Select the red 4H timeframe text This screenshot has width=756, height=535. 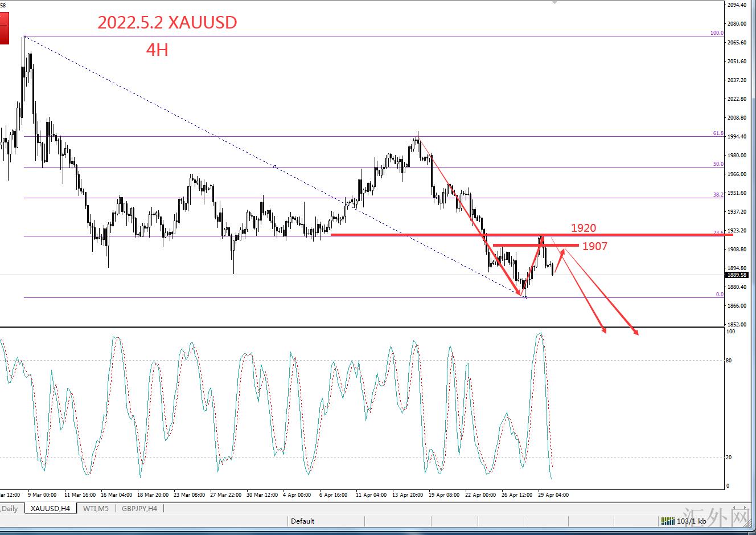[x=157, y=50]
